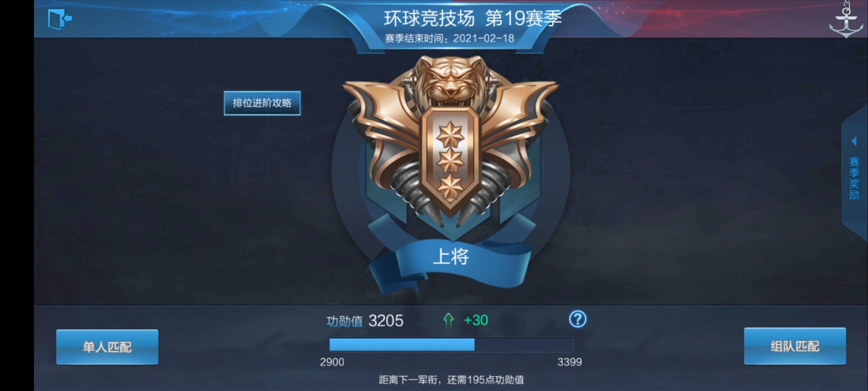The width and height of the screenshot is (868, 391).
Task: Tap the season end date 2021-02-18
Action: [484, 38]
